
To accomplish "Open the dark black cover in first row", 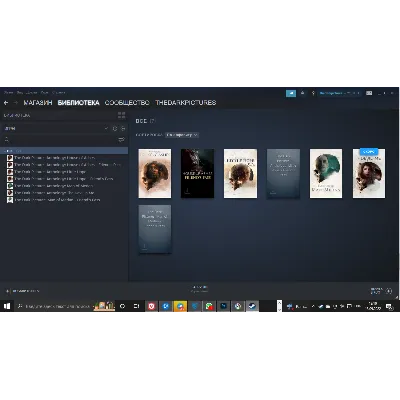I will [198, 173].
